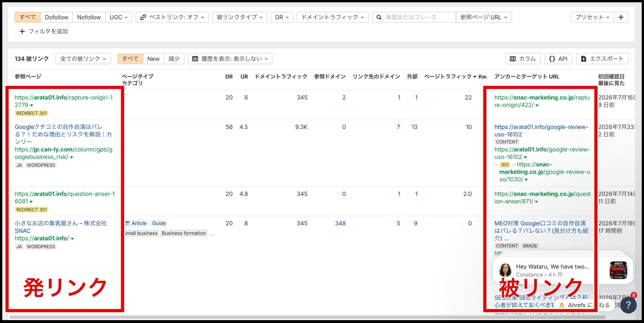Expand arrow after googlebusiness_risk/ URL
Image resolution: width=644 pixels, height=323 pixels.
(x=71, y=157)
